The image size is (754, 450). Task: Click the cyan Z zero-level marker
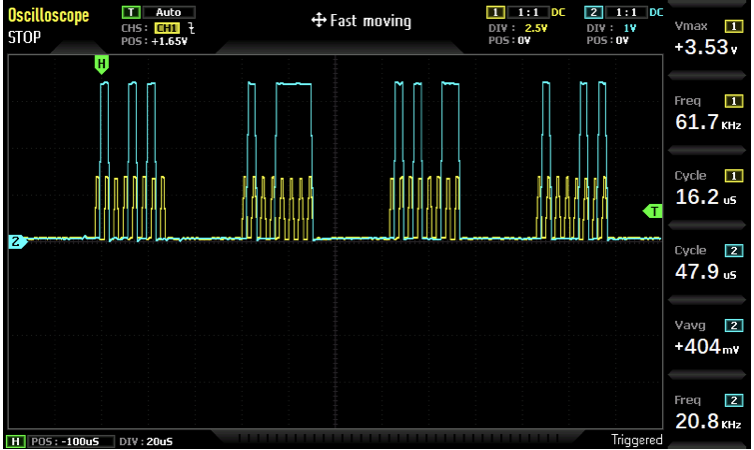(17, 242)
